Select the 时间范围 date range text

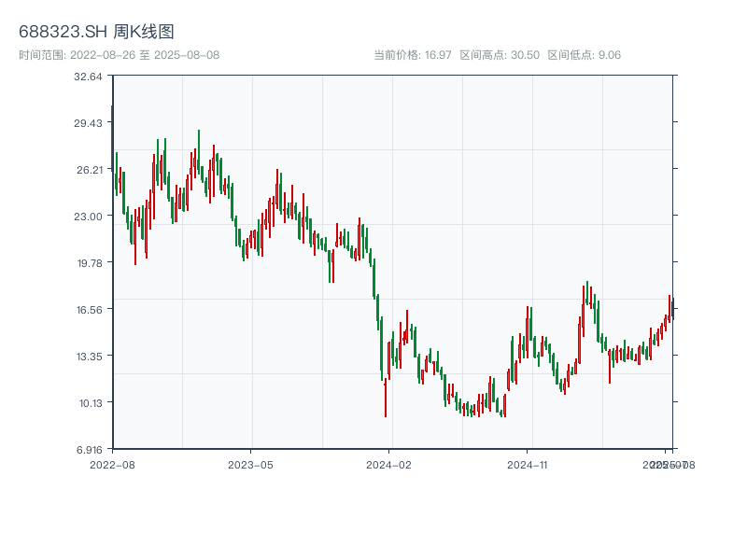coord(119,55)
